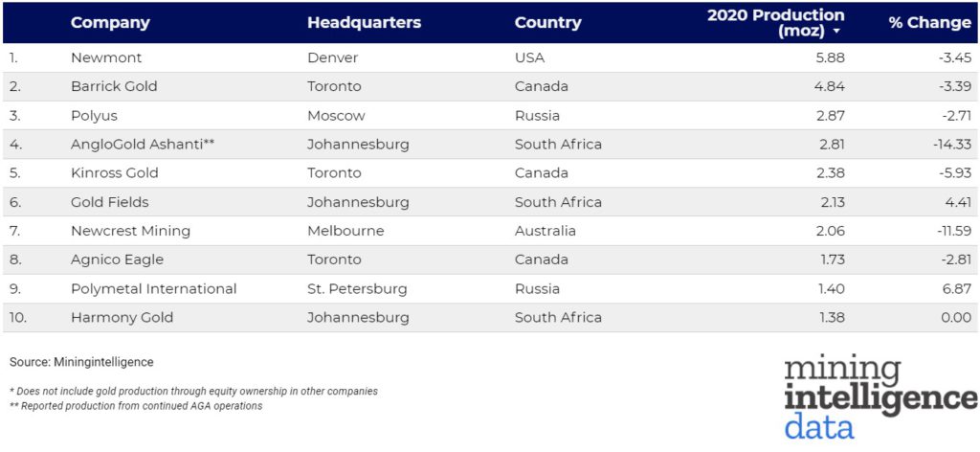The width and height of the screenshot is (980, 452).
Task: Click the Kinross Gold company cell
Action: coord(115,173)
